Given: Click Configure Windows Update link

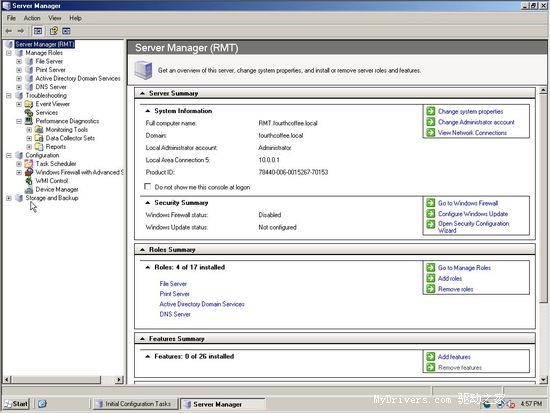Looking at the screenshot, I should (x=473, y=214).
